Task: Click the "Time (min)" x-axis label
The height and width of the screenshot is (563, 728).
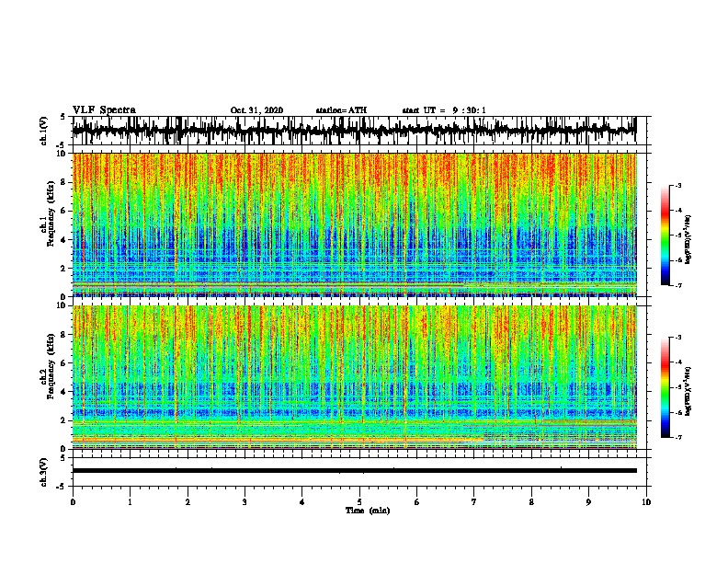Action: pyautogui.click(x=368, y=511)
